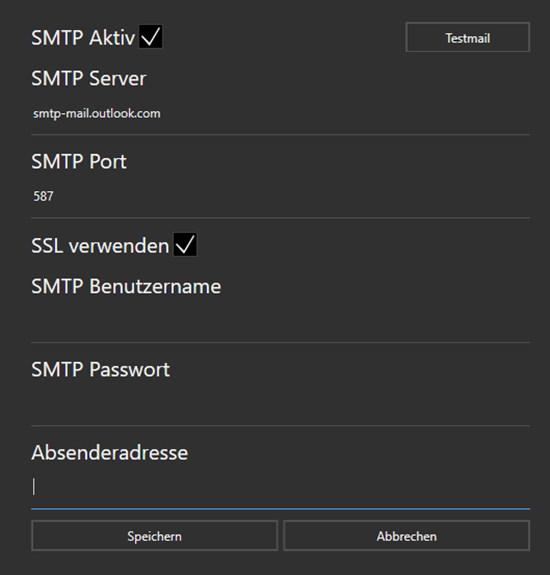Image resolution: width=550 pixels, height=575 pixels.
Task: Click the "Absenderadresse" heading label
Action: coord(110,453)
